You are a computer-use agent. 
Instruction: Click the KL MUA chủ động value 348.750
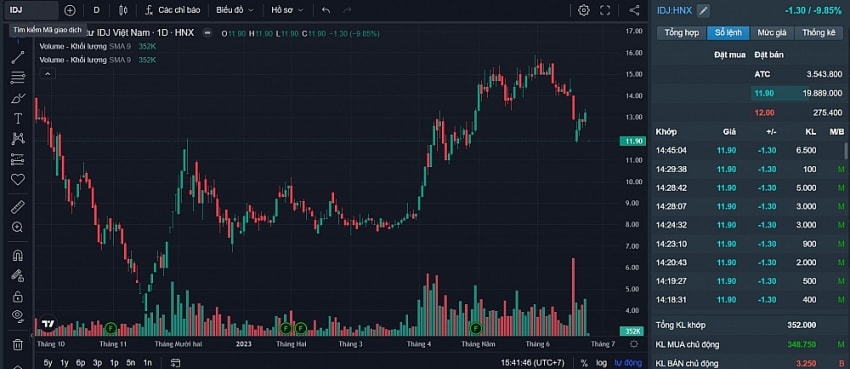pos(802,345)
